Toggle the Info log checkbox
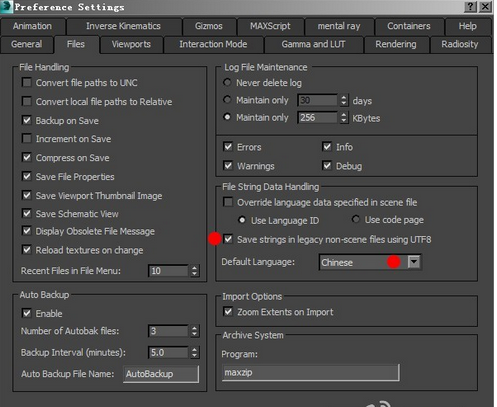 [x=327, y=147]
